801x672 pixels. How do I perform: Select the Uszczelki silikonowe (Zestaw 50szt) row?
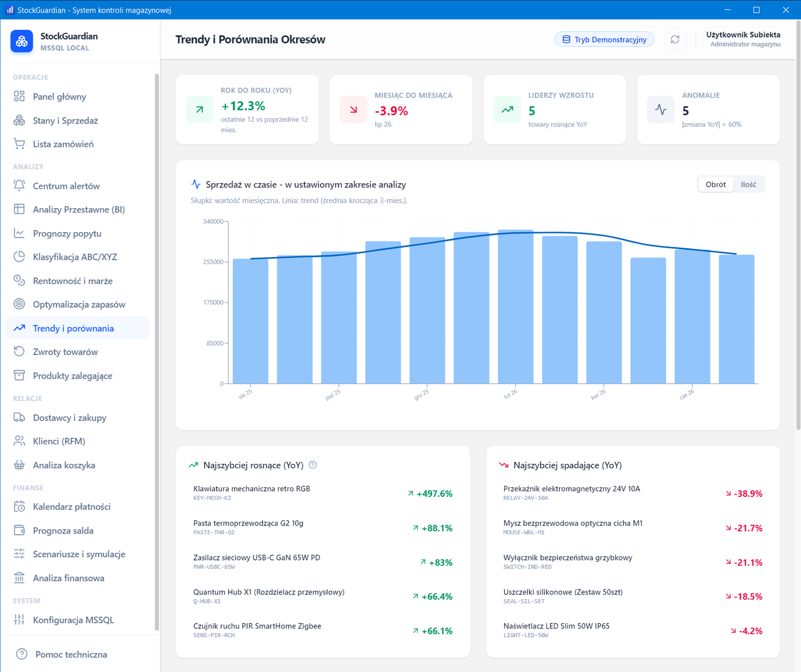coord(633,596)
